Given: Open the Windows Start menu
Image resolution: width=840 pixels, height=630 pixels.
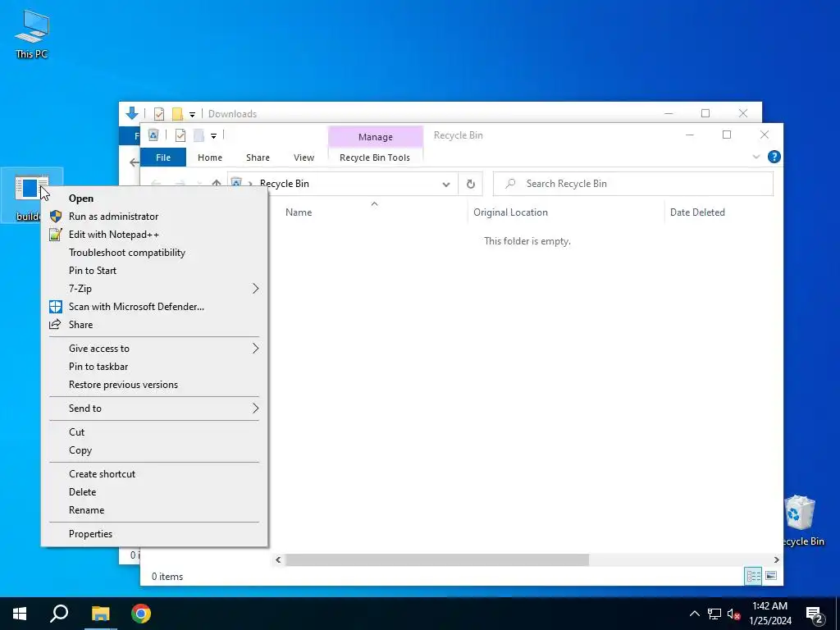Looking at the screenshot, I should 20,614.
